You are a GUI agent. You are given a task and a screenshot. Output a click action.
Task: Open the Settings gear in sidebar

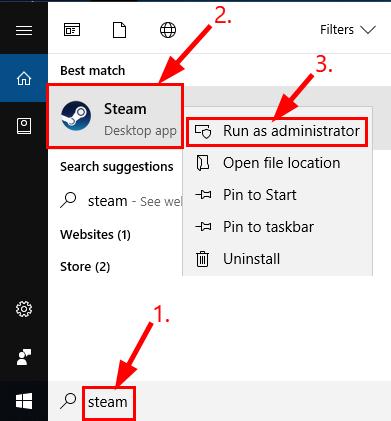(x=24, y=309)
